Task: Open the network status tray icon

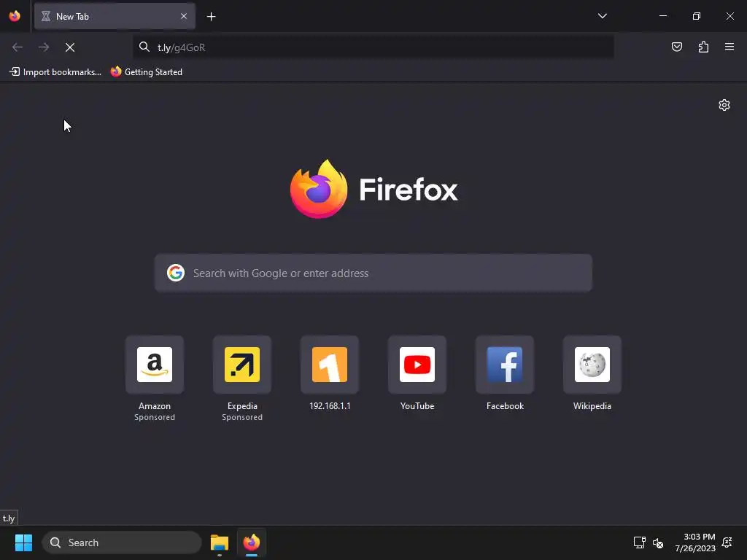Action: 639,542
